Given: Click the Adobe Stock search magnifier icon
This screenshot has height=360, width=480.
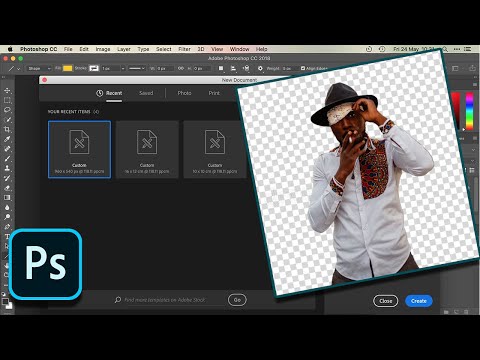Looking at the screenshot, I should (118, 300).
